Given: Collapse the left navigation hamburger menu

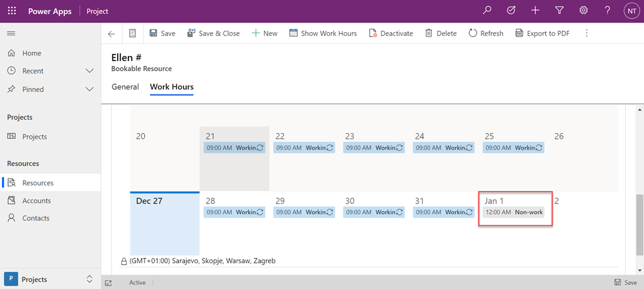Looking at the screenshot, I should pyautogui.click(x=11, y=33).
